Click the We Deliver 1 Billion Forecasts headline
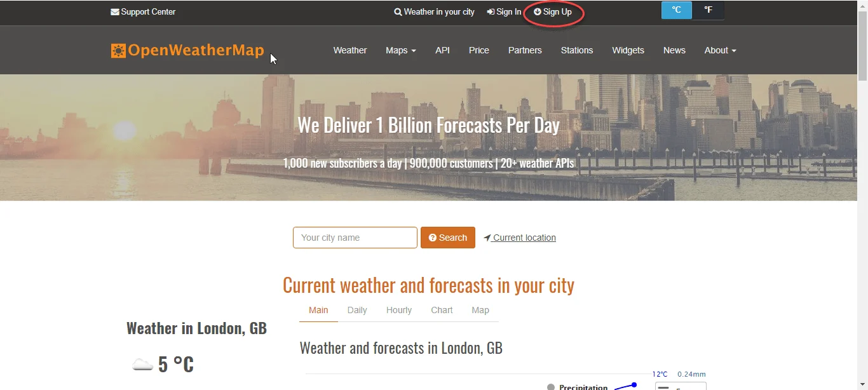The height and width of the screenshot is (390, 868). tap(429, 125)
